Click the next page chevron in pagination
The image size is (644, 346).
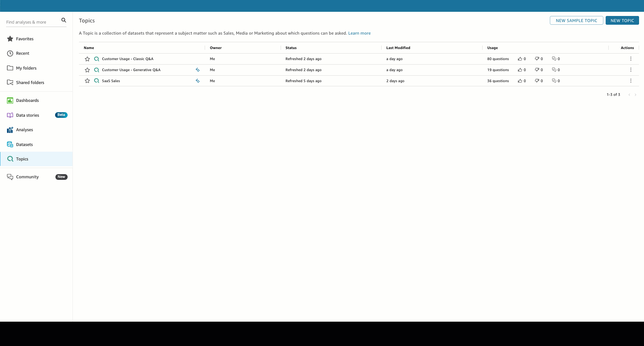click(x=635, y=94)
